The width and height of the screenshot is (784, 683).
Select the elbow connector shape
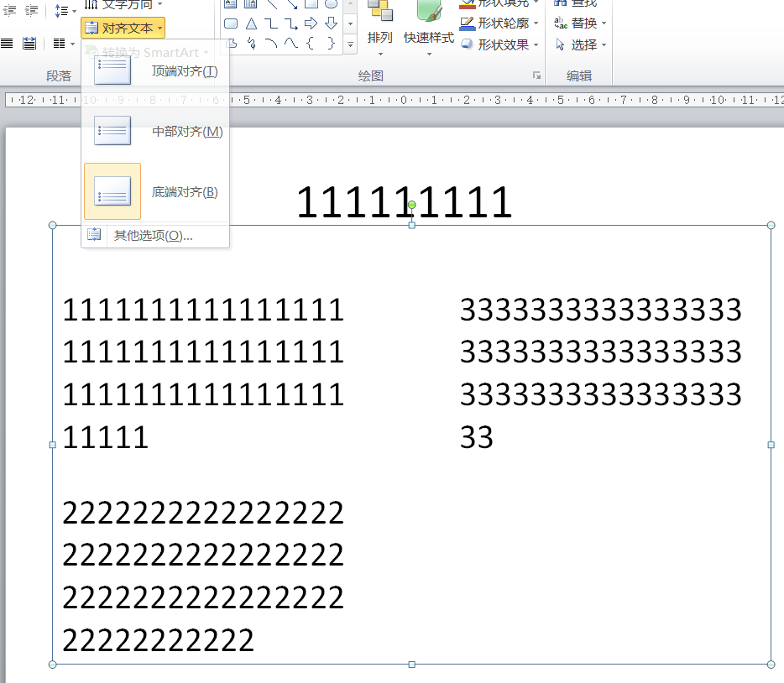(270, 23)
